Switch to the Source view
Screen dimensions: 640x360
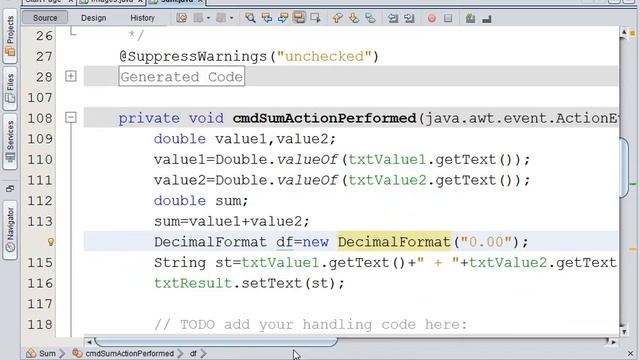[x=45, y=18]
